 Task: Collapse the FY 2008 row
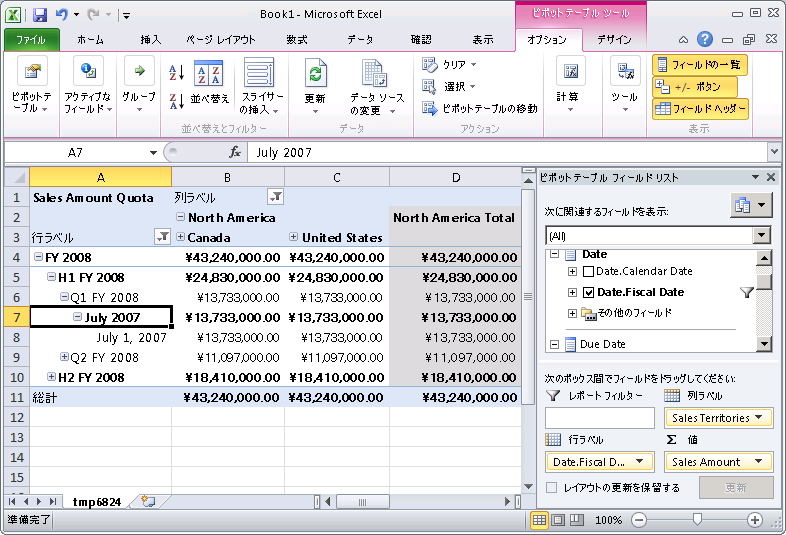click(x=38, y=257)
